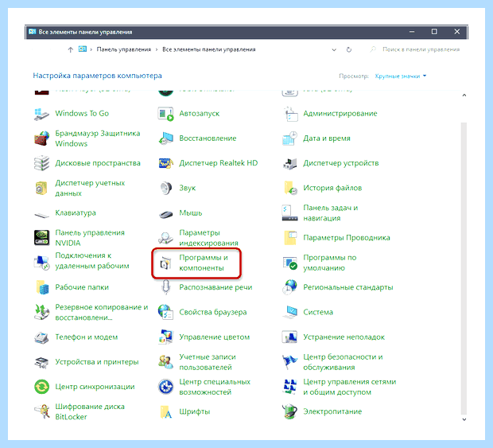Open Учетные записи пользователей link
Screen dimensions: 493x448
(208, 362)
